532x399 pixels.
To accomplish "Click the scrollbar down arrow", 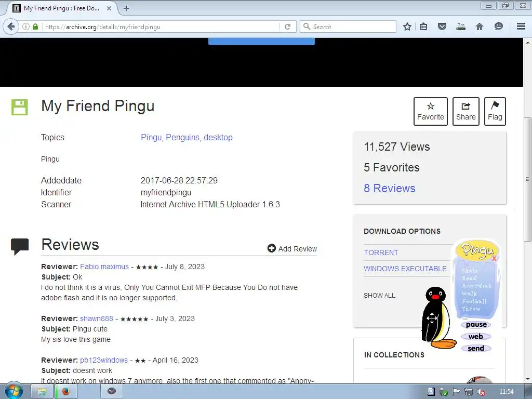I will tap(527, 379).
